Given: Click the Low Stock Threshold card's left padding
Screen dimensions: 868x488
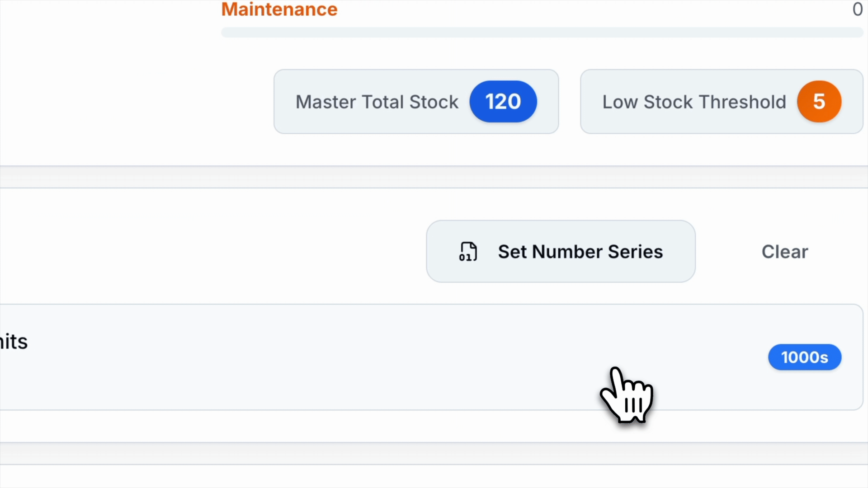Looking at the screenshot, I should 591,102.
